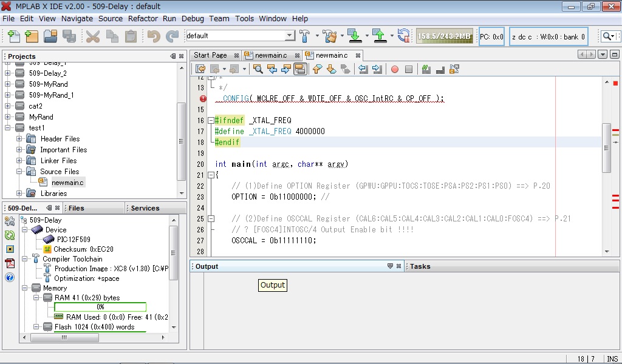Click the error marker on the CONFIG line
The height and width of the screenshot is (364, 622).
pos(203,98)
